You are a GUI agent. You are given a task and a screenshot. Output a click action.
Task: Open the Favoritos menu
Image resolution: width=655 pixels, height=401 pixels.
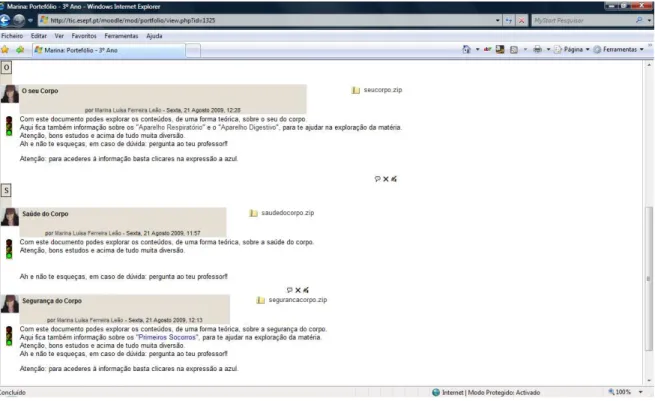coord(84,36)
